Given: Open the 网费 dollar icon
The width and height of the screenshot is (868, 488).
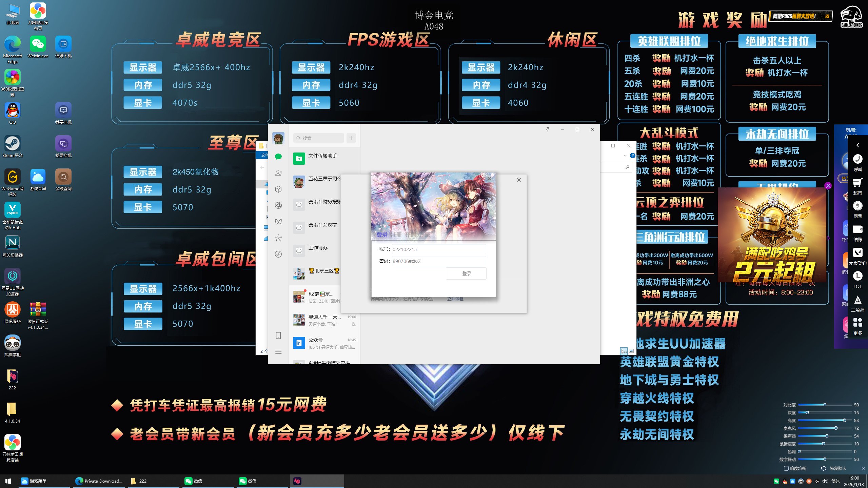Looking at the screenshot, I should point(857,206).
